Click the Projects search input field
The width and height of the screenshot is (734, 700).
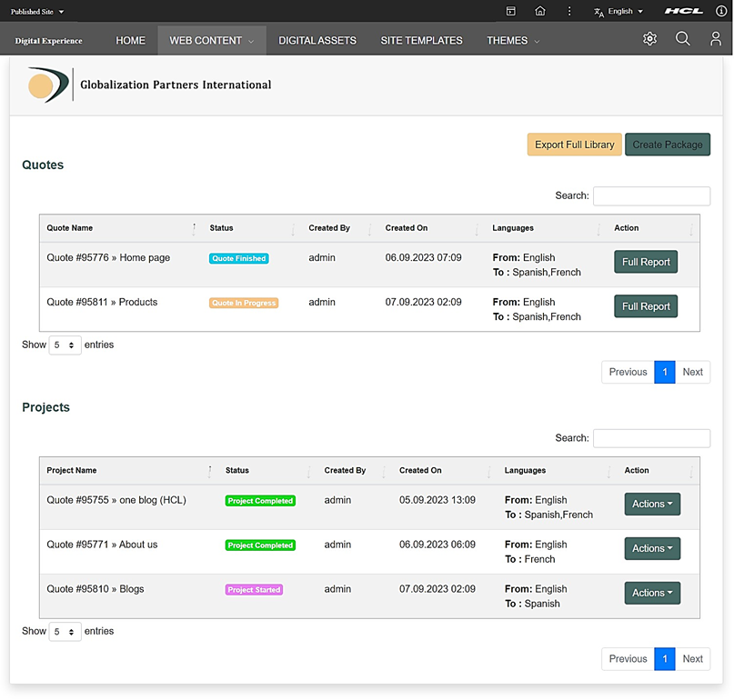click(x=651, y=438)
